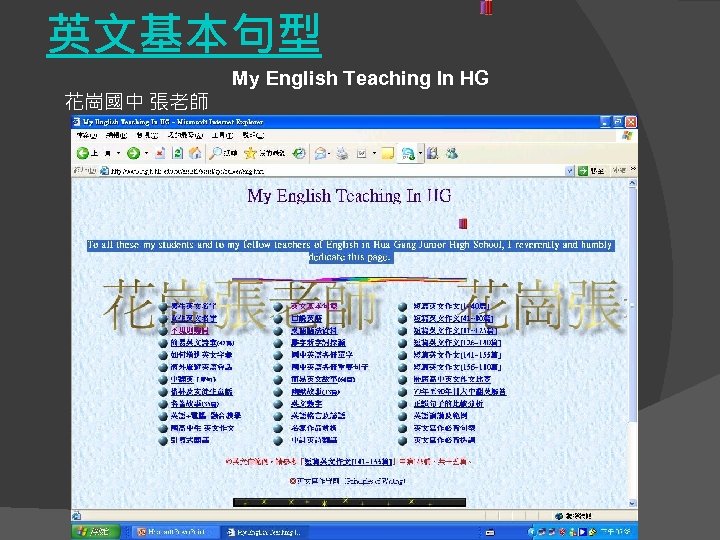Expand the Links bar chevron
This screenshot has height=540, width=720.
point(634,169)
